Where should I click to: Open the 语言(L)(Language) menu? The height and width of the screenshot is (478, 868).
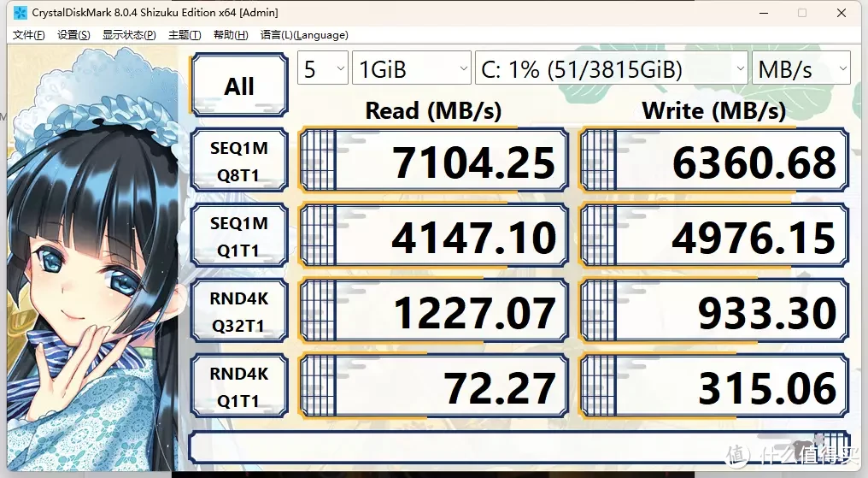click(x=304, y=35)
